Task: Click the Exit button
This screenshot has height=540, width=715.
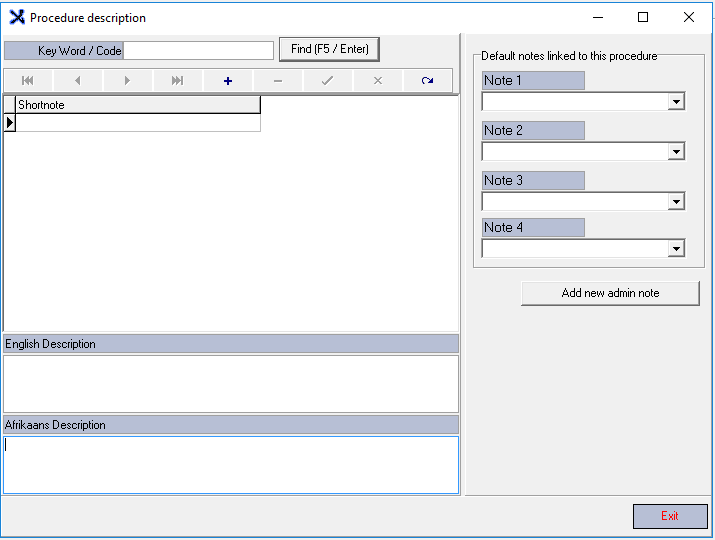Action: pyautogui.click(x=669, y=516)
